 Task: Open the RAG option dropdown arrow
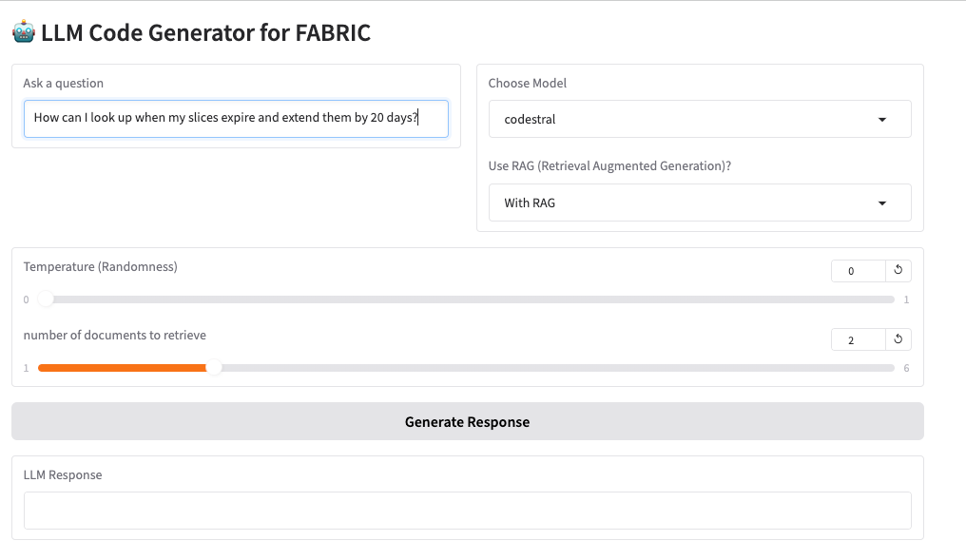881,203
